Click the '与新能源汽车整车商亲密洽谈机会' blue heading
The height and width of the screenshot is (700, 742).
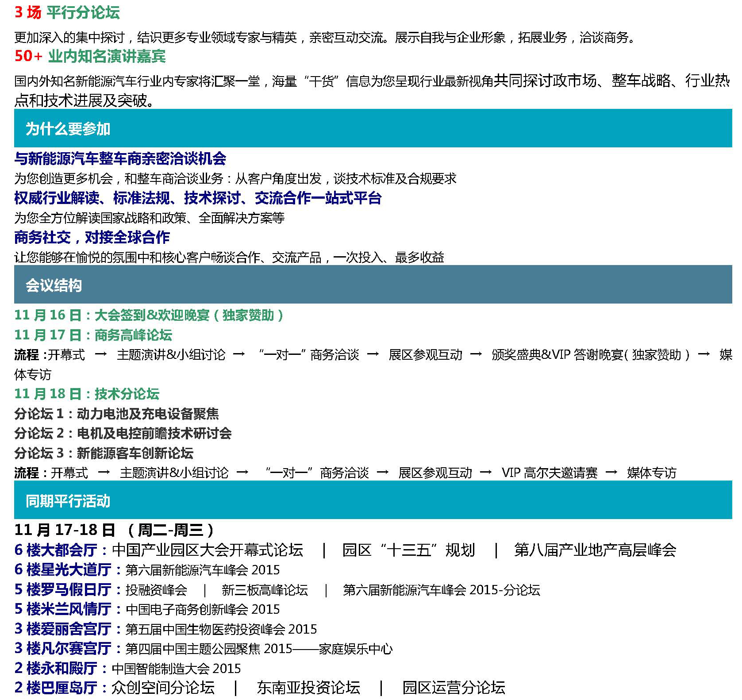coord(120,158)
